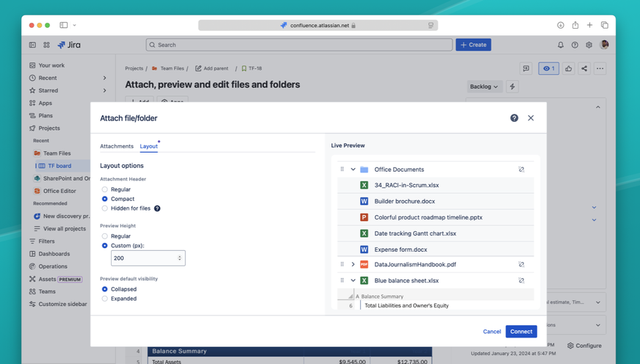Click the Jira search field
Screen dimensions: 640x364
point(299,45)
